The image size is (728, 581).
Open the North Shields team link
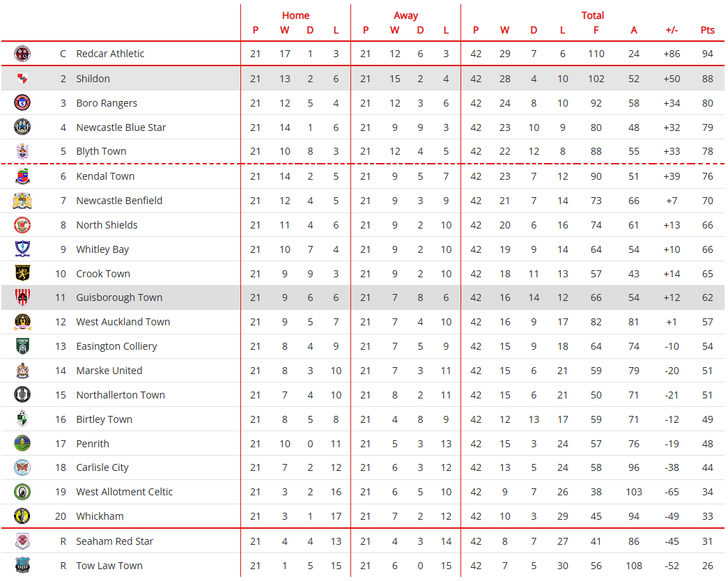(x=107, y=225)
